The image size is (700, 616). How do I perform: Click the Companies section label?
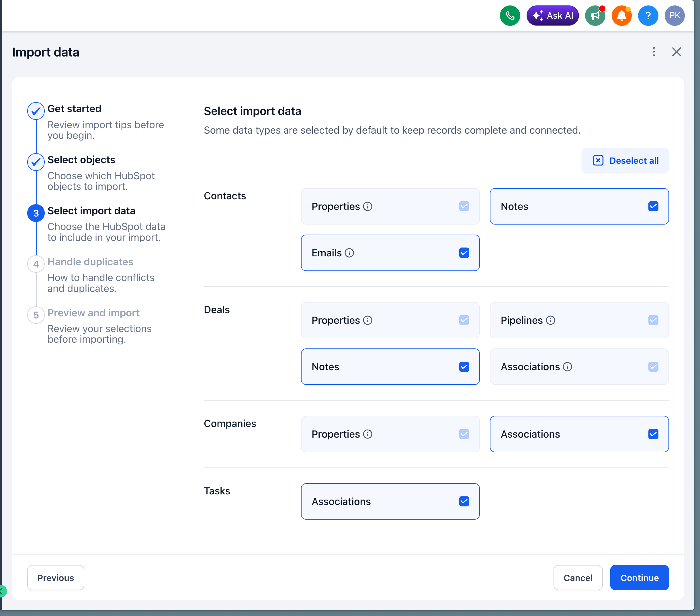click(x=230, y=424)
